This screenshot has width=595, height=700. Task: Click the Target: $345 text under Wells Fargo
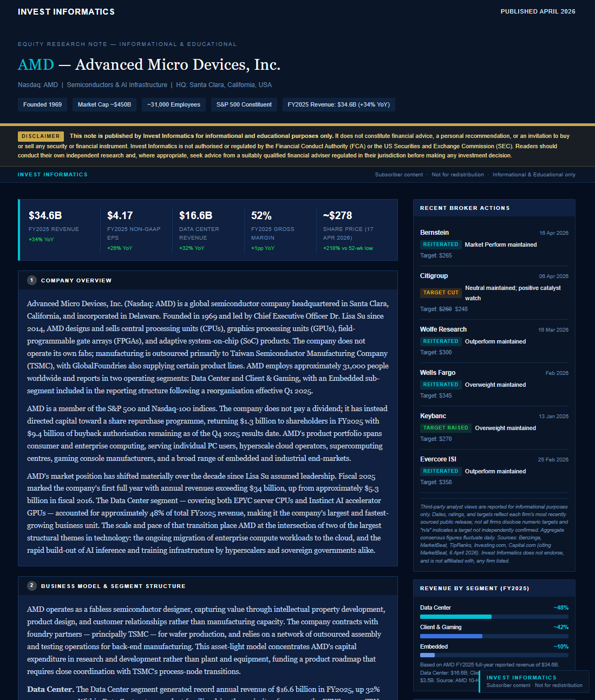(436, 395)
